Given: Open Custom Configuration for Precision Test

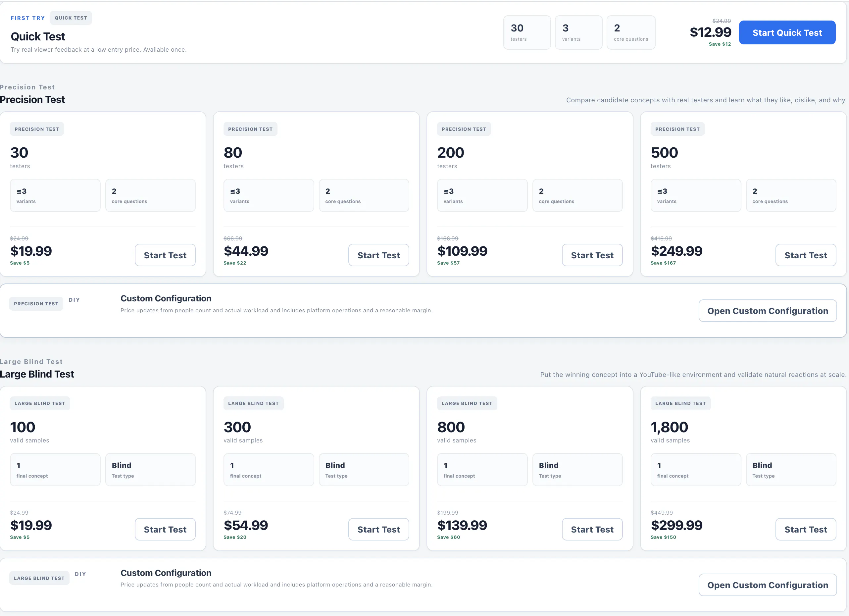Looking at the screenshot, I should pos(768,310).
